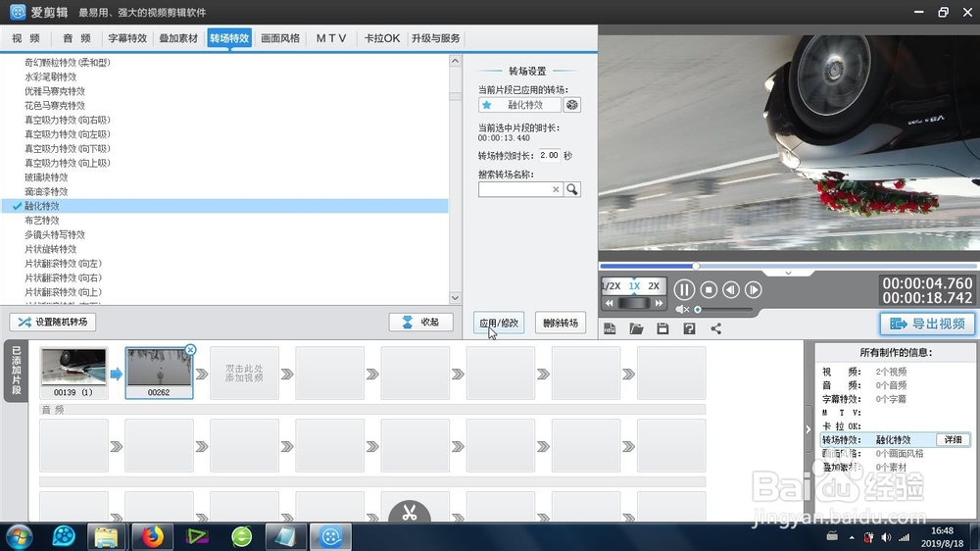Show hidden tray icons arrow
This screenshot has width=980, height=551.
[x=852, y=537]
